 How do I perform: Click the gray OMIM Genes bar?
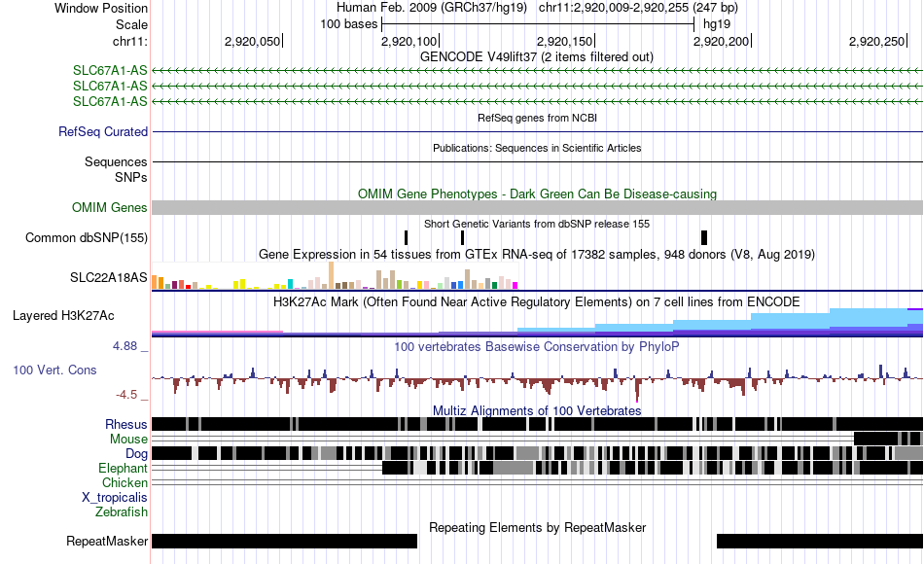point(537,207)
